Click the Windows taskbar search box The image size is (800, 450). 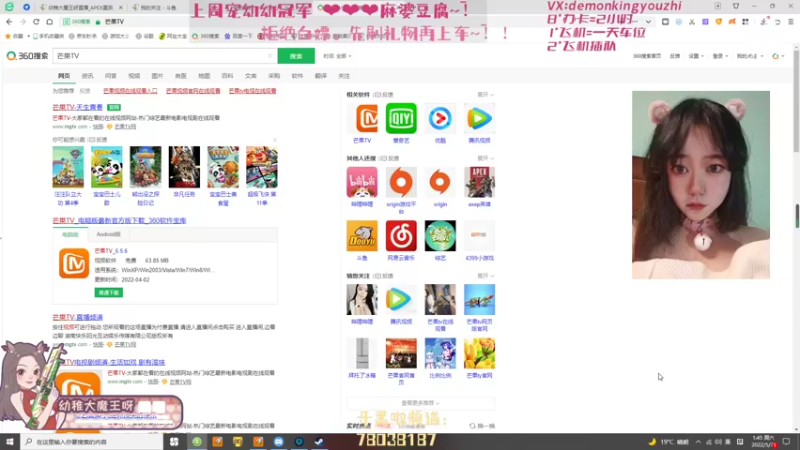[94, 441]
